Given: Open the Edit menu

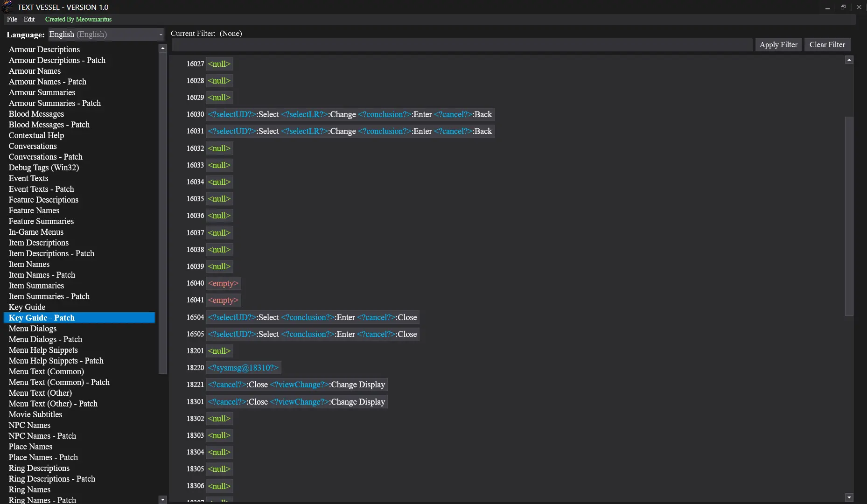Looking at the screenshot, I should click(x=29, y=19).
